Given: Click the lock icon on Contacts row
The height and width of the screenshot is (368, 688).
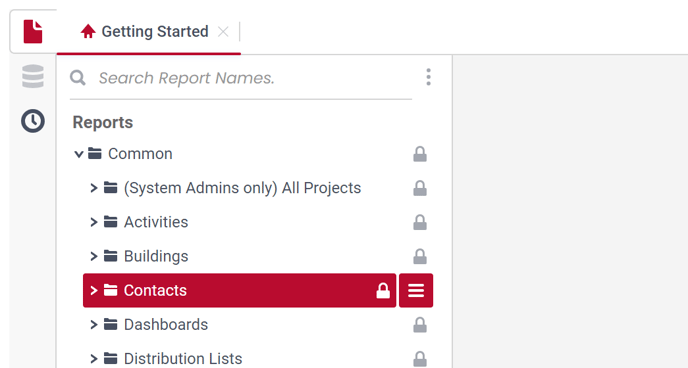Looking at the screenshot, I should click(383, 290).
